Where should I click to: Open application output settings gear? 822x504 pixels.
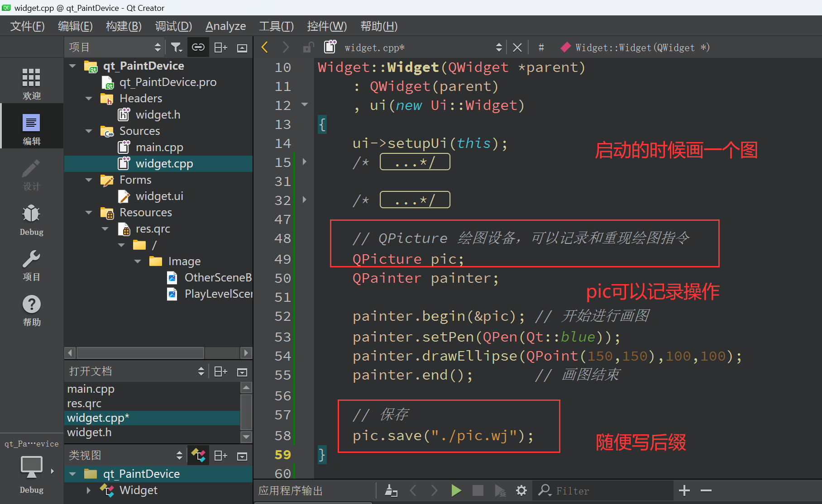click(x=521, y=490)
